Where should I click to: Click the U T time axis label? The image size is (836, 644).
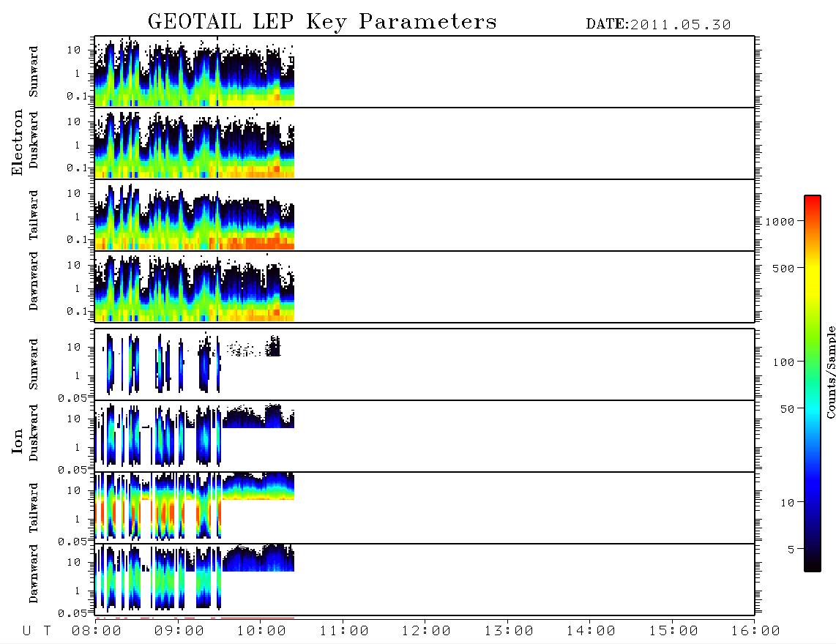pyautogui.click(x=37, y=631)
